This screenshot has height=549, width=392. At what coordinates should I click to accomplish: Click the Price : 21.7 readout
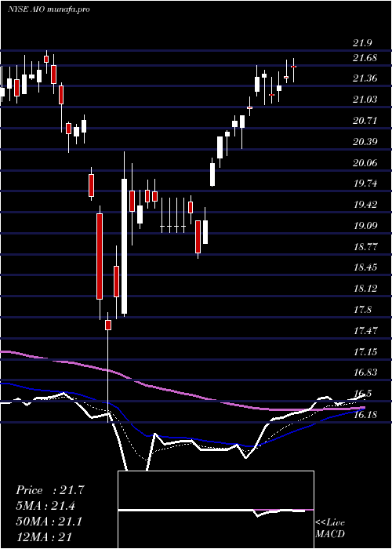pos(50,490)
